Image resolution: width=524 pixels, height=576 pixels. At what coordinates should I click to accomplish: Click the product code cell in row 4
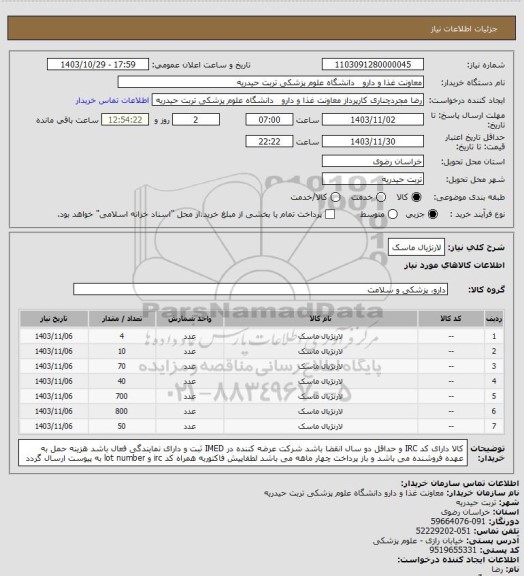click(451, 381)
